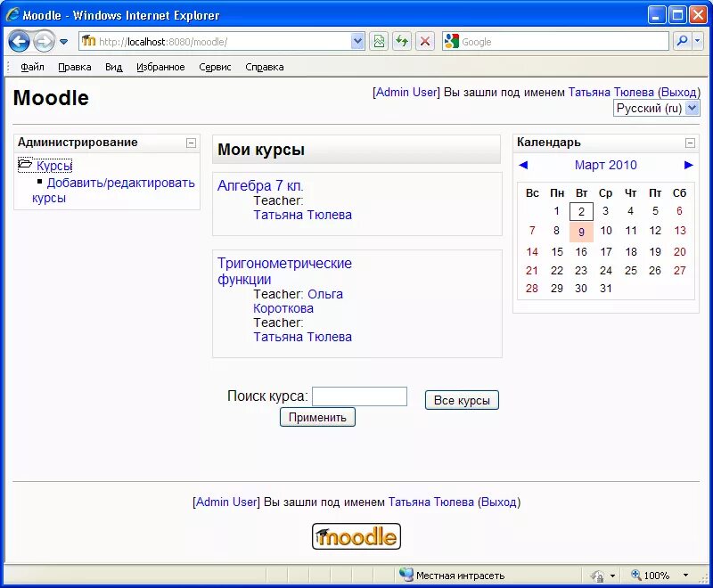
Task: Open the Алгебра 7 кл. course
Action: click(x=260, y=185)
